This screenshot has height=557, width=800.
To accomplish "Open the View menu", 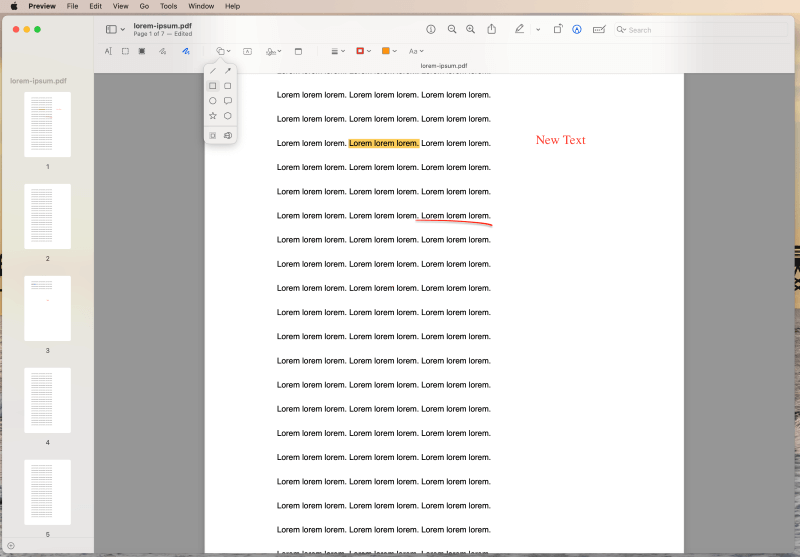I will pos(120,6).
